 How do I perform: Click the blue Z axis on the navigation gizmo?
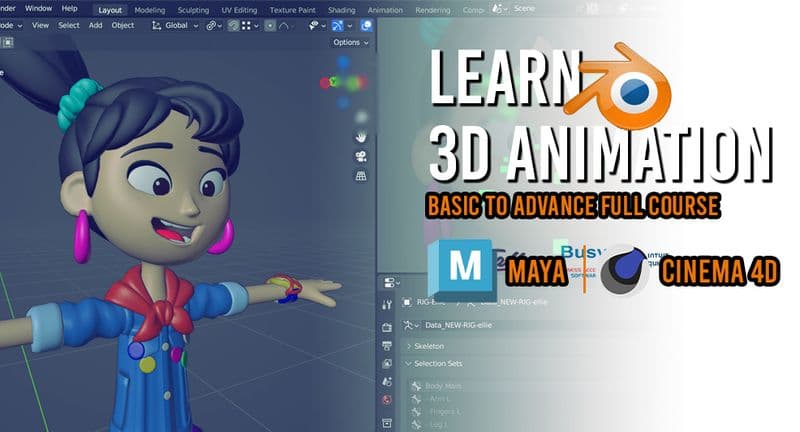pyautogui.click(x=343, y=63)
